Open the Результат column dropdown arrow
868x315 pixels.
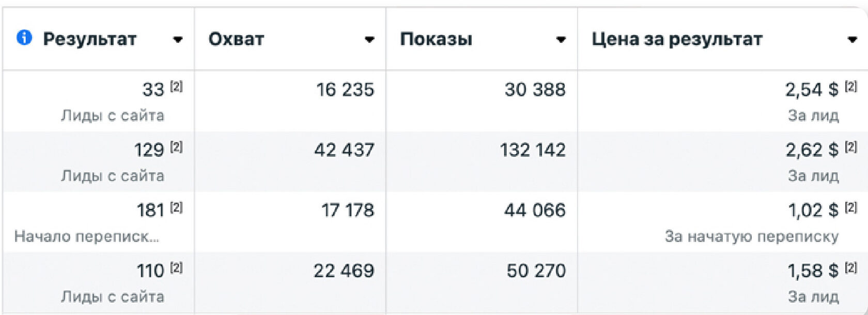pyautogui.click(x=178, y=40)
